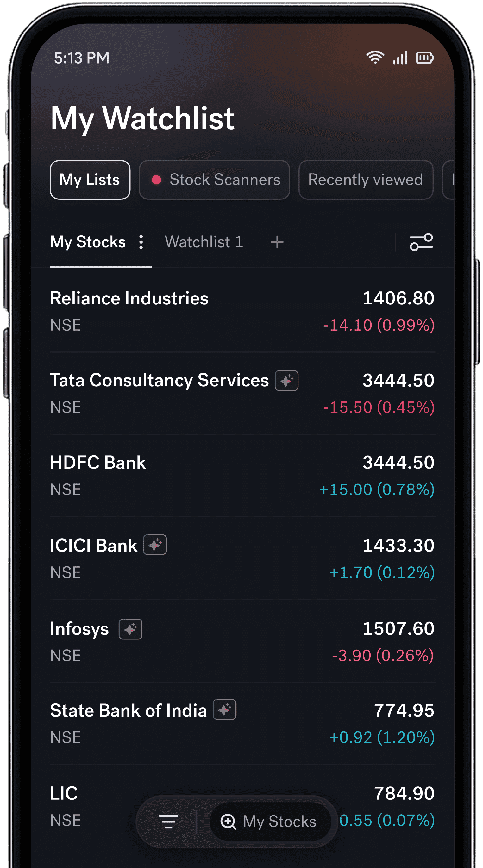Screen dimensions: 483x868
Task: Tap the partially visible chip after Recently viewed
Action: click(449, 180)
